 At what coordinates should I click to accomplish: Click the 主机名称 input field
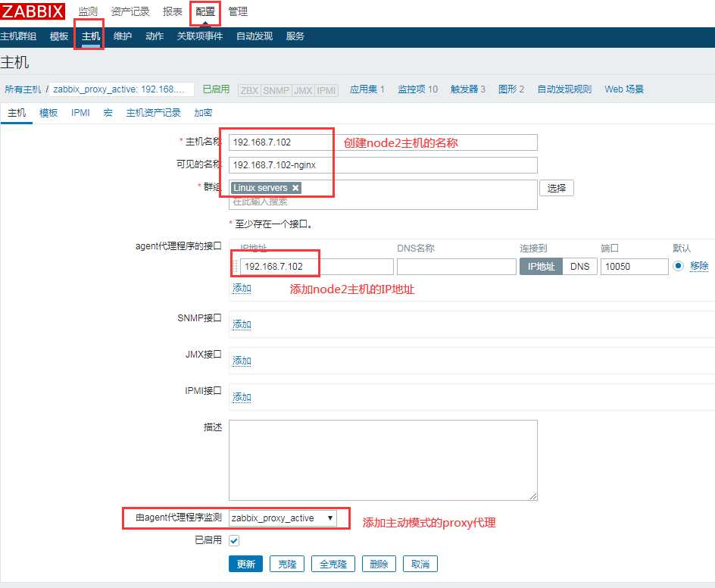pos(383,142)
